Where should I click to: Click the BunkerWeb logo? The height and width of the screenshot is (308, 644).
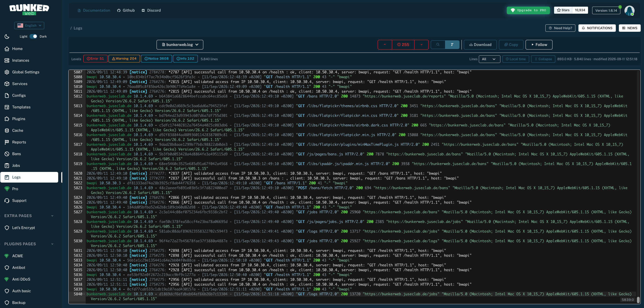pos(29,10)
